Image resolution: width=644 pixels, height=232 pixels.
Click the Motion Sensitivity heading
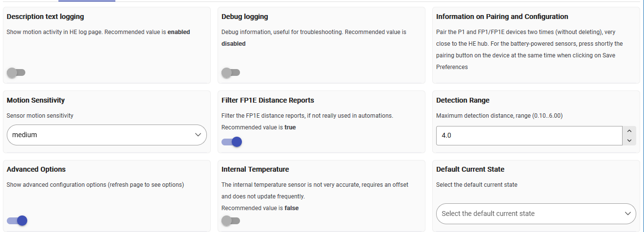[x=36, y=100]
